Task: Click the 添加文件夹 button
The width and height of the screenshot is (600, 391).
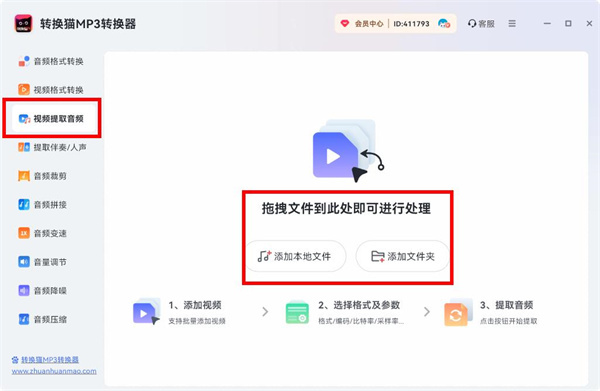Action: 403,256
